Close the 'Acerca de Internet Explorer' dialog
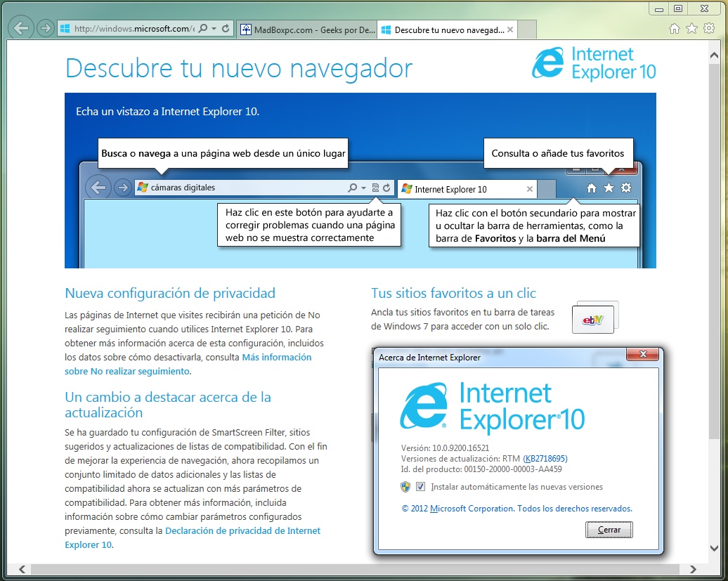This screenshot has width=728, height=581. 643,355
